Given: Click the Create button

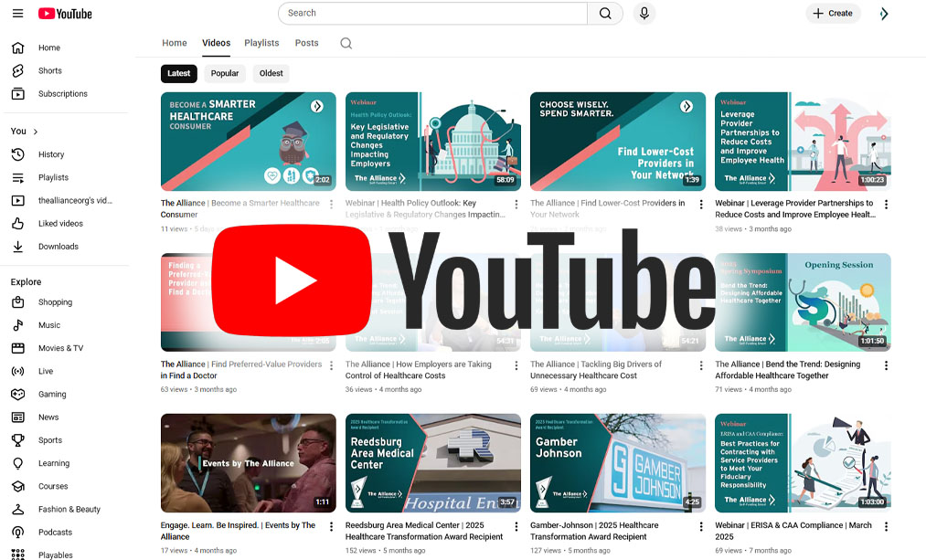Looking at the screenshot, I should point(833,14).
